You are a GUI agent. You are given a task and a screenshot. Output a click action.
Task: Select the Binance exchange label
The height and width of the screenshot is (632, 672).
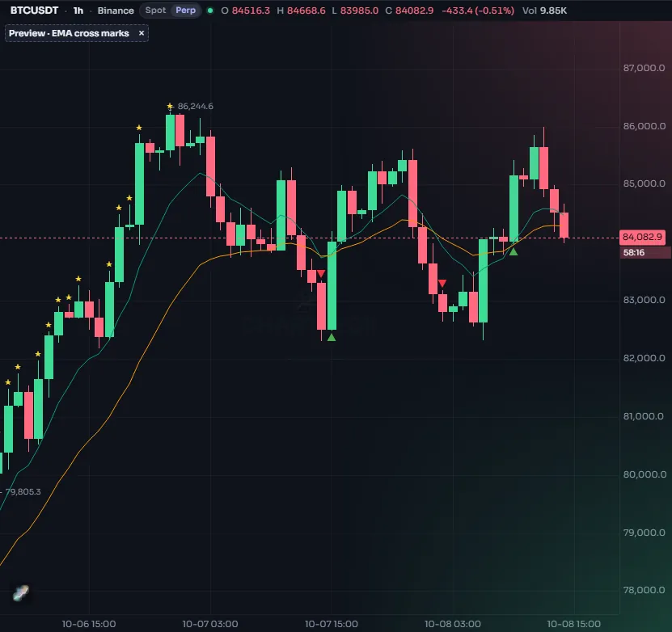116,11
